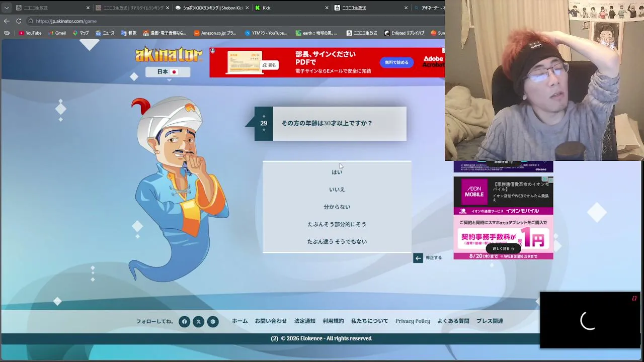
Task: Switch to the リアルタイムランキング tab
Action: [132, 8]
